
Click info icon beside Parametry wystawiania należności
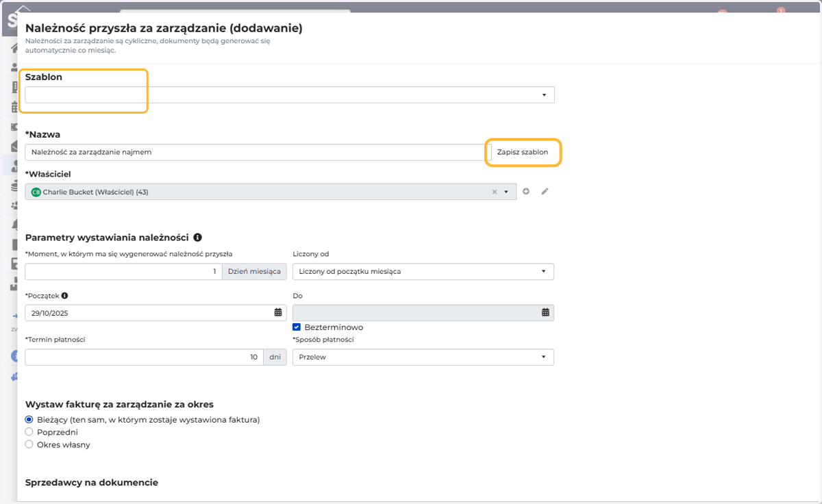197,238
